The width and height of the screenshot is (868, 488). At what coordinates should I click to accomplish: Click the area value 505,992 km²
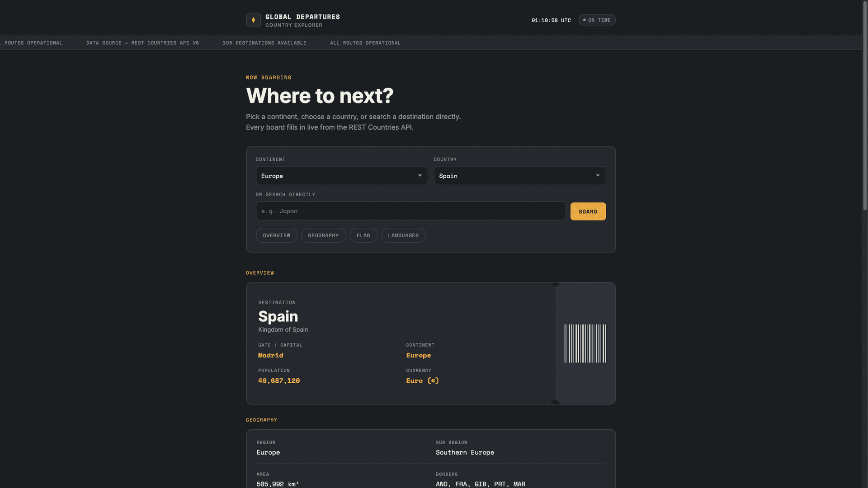click(278, 484)
